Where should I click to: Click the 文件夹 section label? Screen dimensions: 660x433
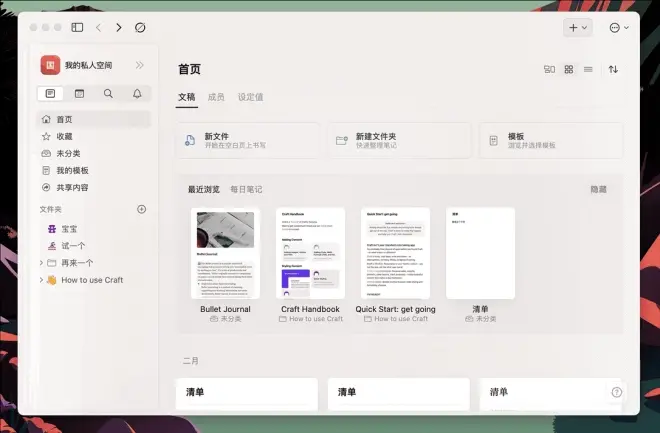(x=51, y=209)
